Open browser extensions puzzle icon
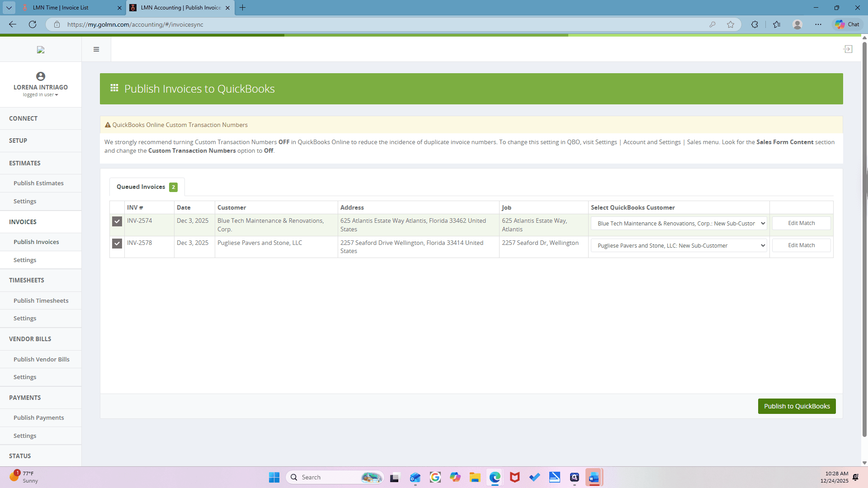Image resolution: width=868 pixels, height=488 pixels. coord(755,24)
